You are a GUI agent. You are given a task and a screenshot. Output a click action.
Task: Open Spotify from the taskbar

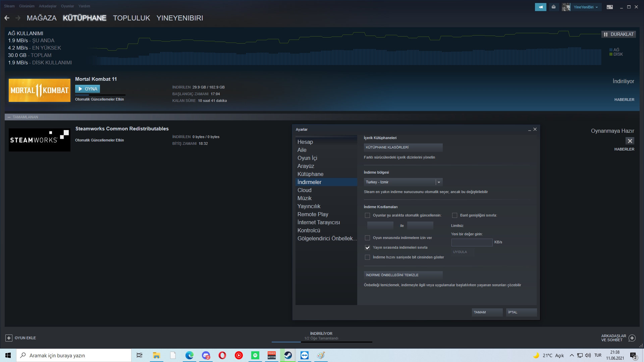(255, 355)
